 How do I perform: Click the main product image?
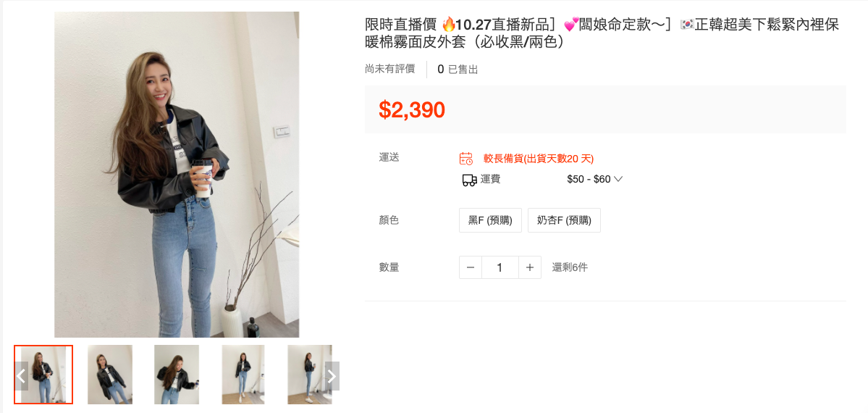[177, 175]
